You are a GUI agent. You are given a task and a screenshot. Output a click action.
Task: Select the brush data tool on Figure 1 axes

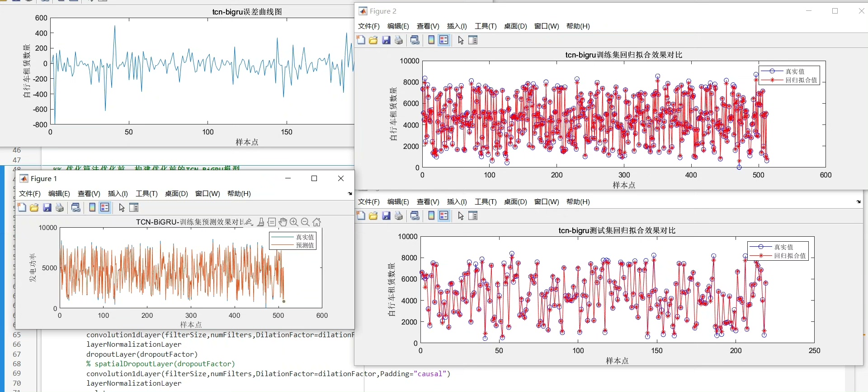[x=261, y=222]
